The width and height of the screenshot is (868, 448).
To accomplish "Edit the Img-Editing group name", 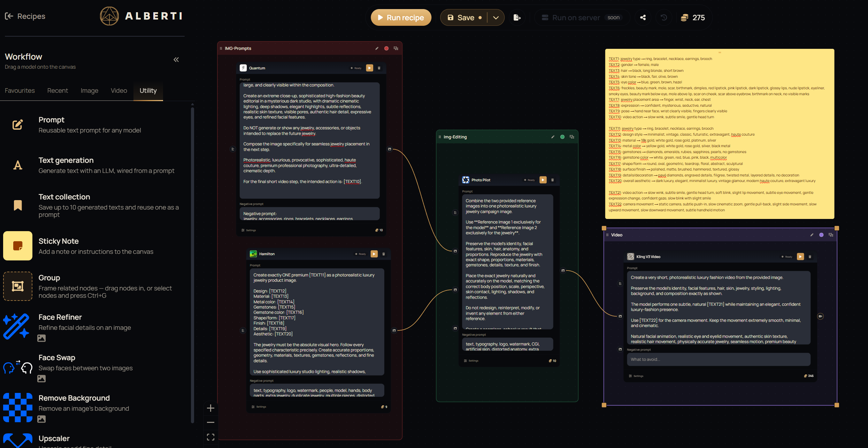I will tap(553, 137).
